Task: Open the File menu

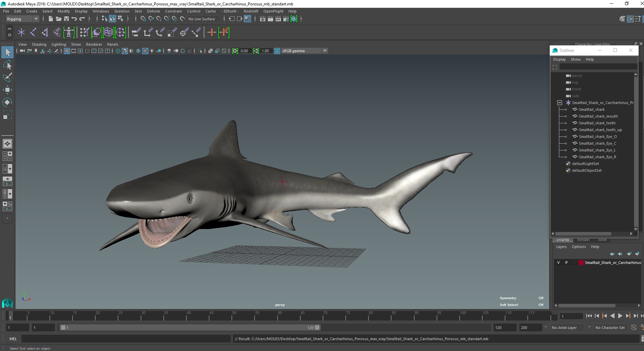Action: [x=6, y=11]
